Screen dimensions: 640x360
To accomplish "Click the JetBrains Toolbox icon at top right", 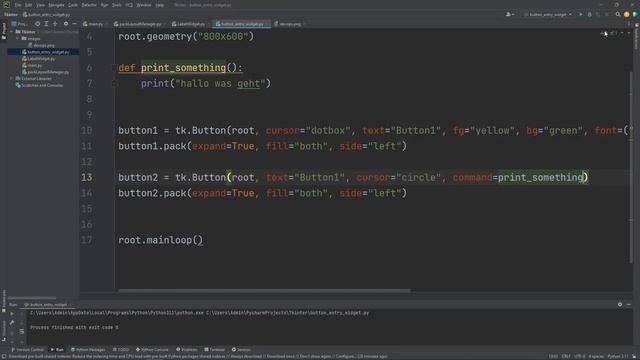I will 635,14.
